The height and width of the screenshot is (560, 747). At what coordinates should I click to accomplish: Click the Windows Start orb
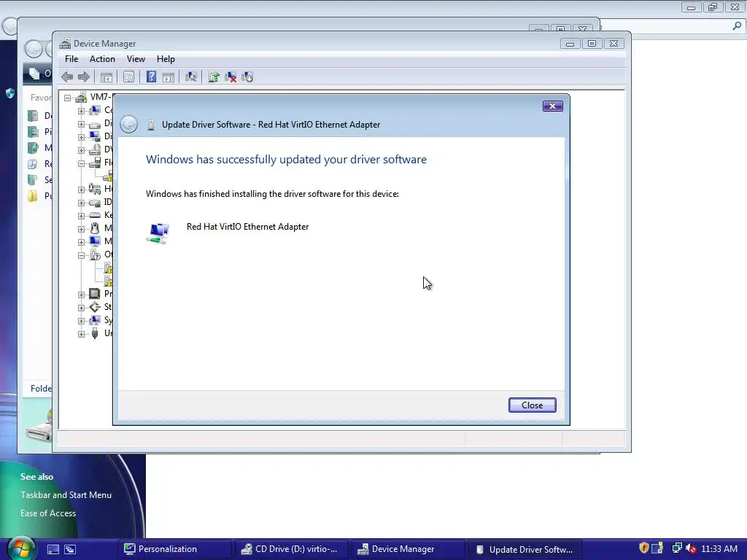click(x=20, y=548)
